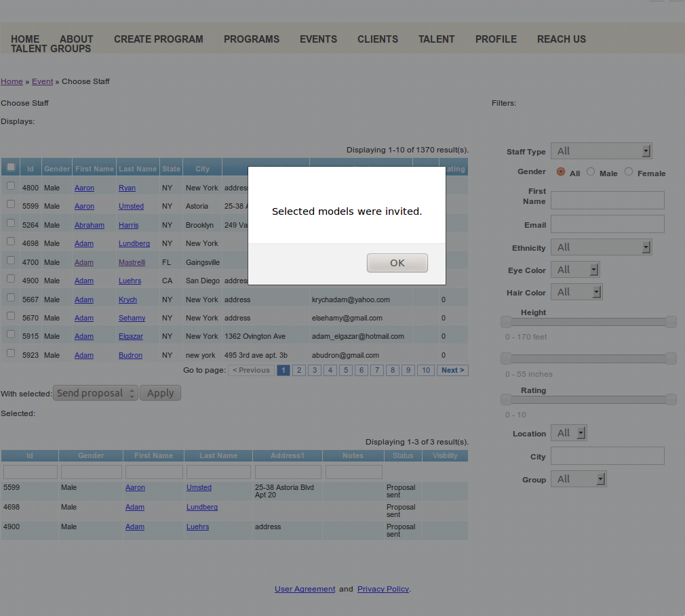Click the Email filter input field
Viewport: 685px width, 616px height.
point(608,224)
